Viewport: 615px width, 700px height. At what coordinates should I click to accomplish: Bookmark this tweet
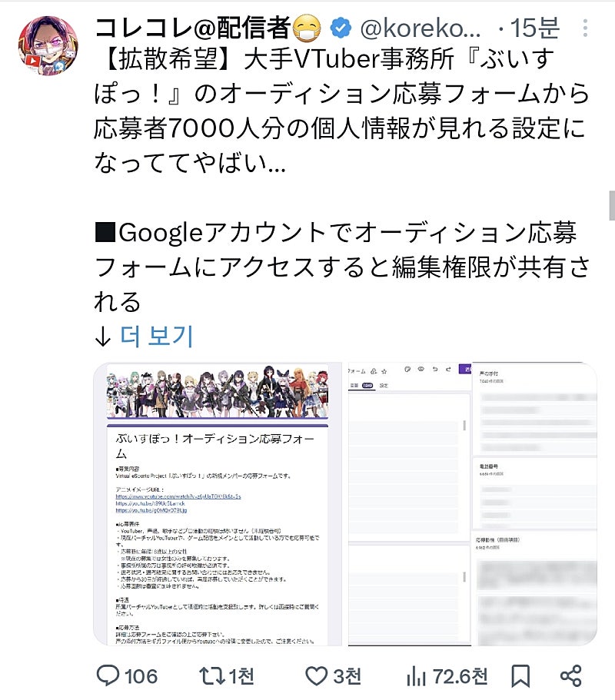point(520,676)
